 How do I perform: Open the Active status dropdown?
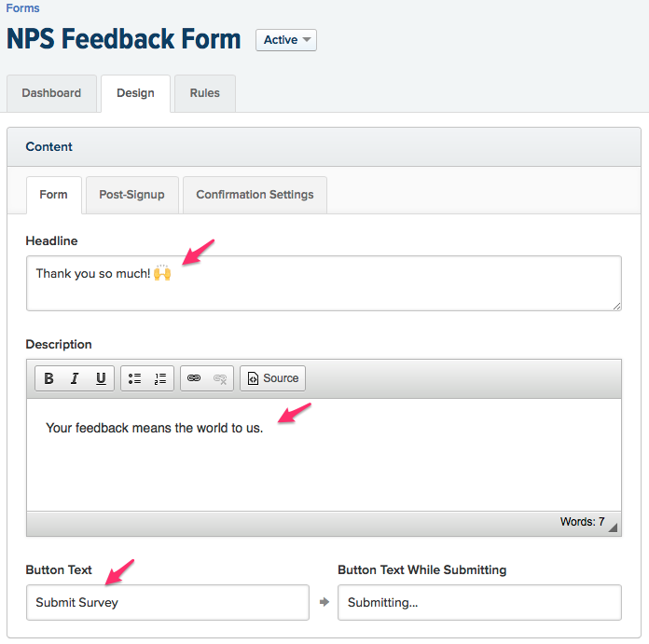tap(286, 40)
